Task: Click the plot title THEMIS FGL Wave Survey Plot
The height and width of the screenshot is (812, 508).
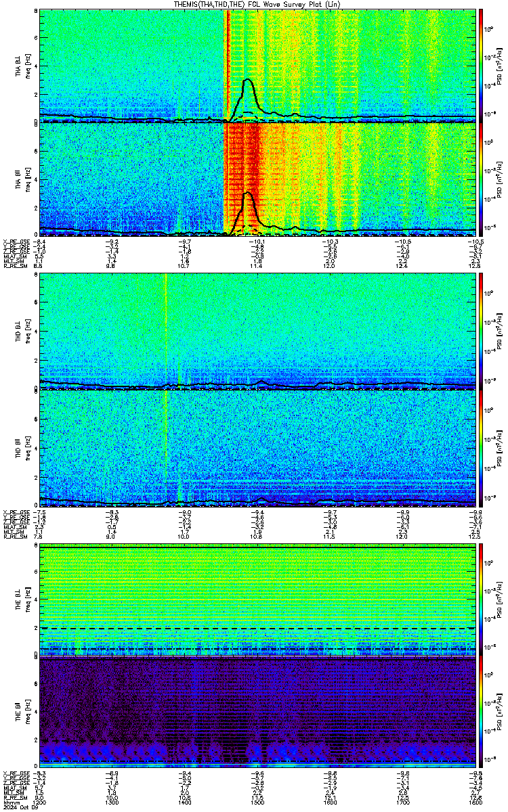Action: point(255,4)
